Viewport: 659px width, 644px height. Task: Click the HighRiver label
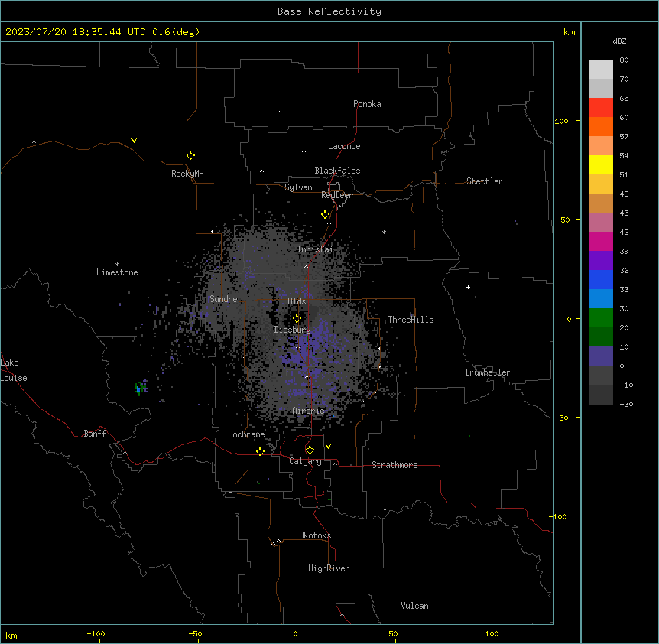tap(329, 568)
